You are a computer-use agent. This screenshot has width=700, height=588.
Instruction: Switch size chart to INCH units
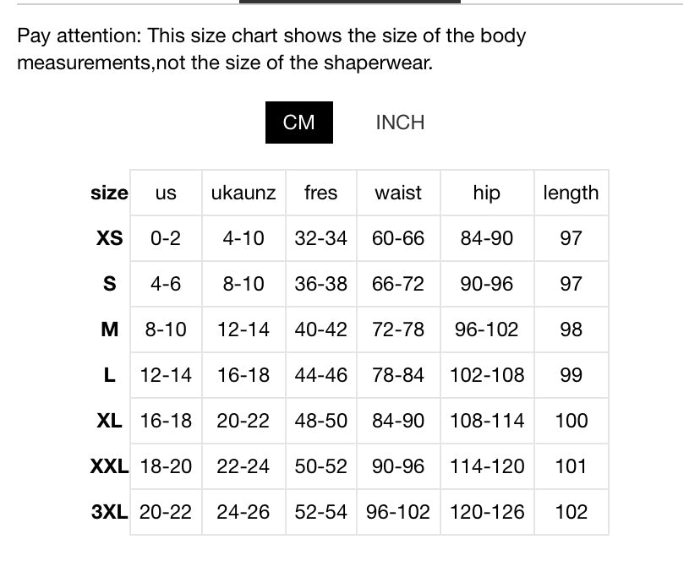(x=400, y=122)
